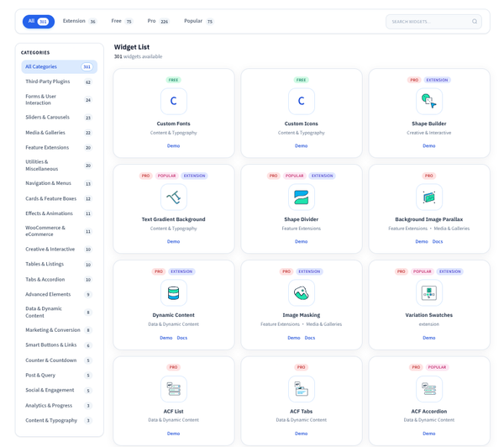504x447 pixels.
Task: Click the Dynamic Content database icon
Action: pos(174,292)
